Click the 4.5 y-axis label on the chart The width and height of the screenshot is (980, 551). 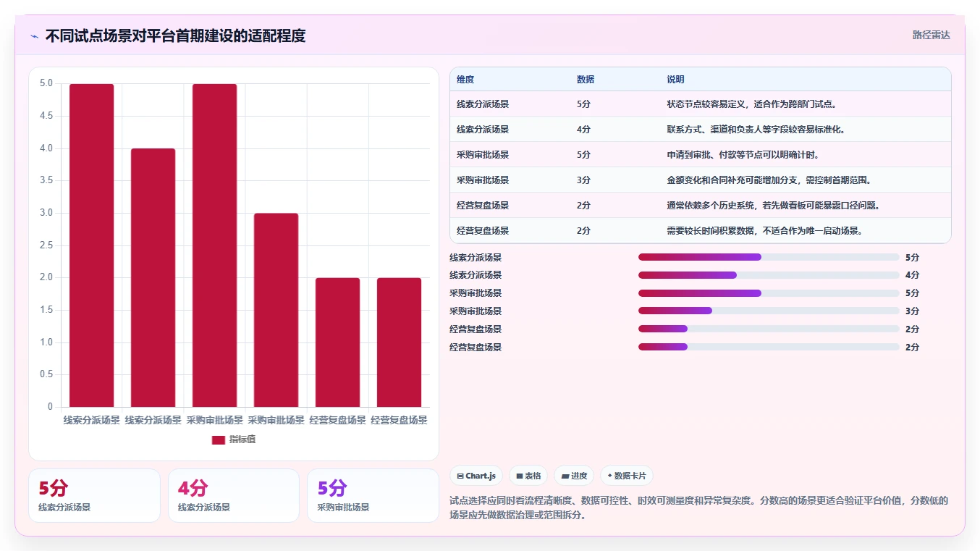click(x=46, y=116)
